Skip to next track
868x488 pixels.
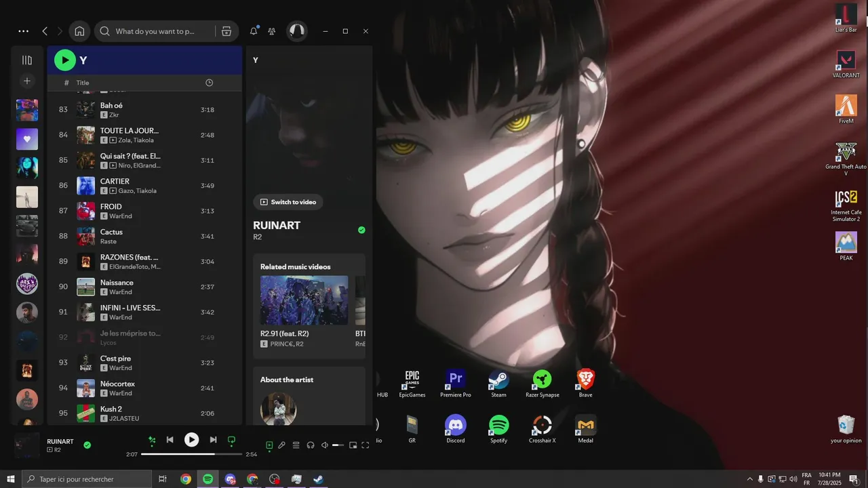213,440
